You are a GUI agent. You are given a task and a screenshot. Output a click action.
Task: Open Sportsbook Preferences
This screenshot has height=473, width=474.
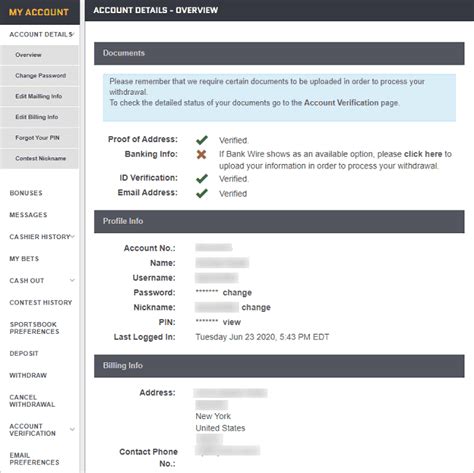click(34, 328)
